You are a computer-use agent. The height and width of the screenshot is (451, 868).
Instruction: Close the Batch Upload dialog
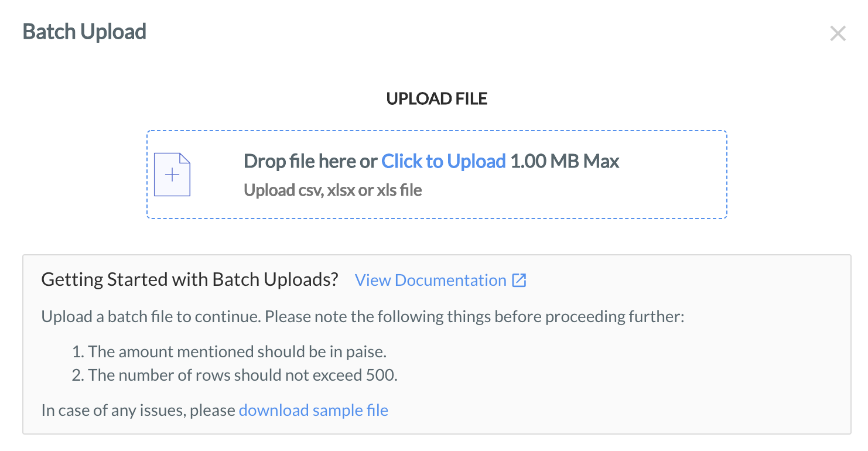[x=838, y=34]
